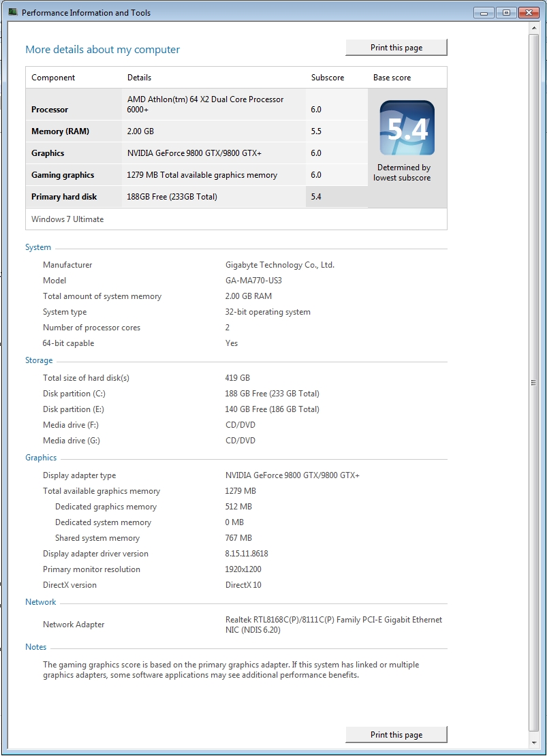547x756 pixels.
Task: Click the 'Dedicated graphics memory' label
Action: pyautogui.click(x=106, y=507)
